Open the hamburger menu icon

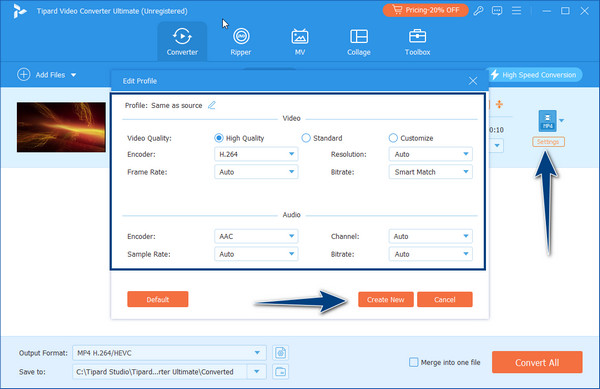(x=516, y=11)
